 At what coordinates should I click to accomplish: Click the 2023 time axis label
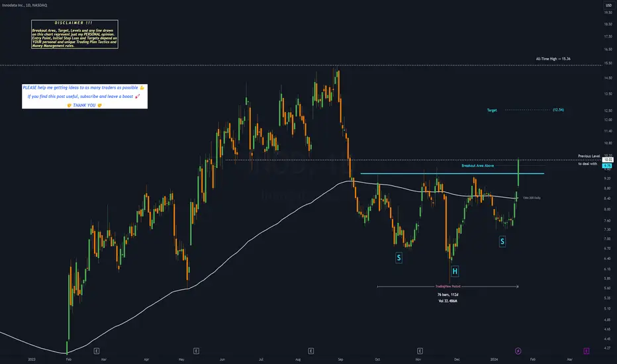(32, 359)
